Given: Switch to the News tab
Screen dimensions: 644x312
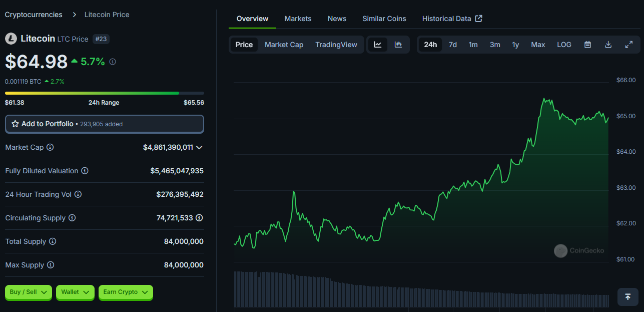Looking at the screenshot, I should click(x=337, y=19).
